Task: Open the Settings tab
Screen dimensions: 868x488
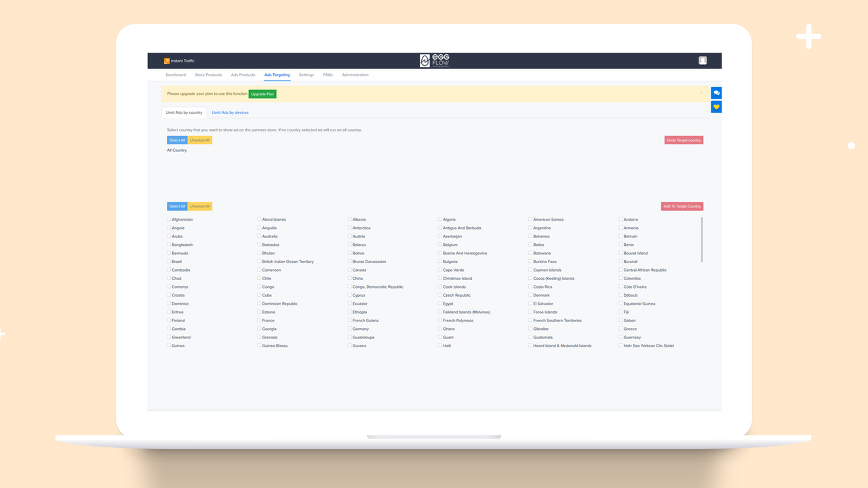Action: point(307,75)
